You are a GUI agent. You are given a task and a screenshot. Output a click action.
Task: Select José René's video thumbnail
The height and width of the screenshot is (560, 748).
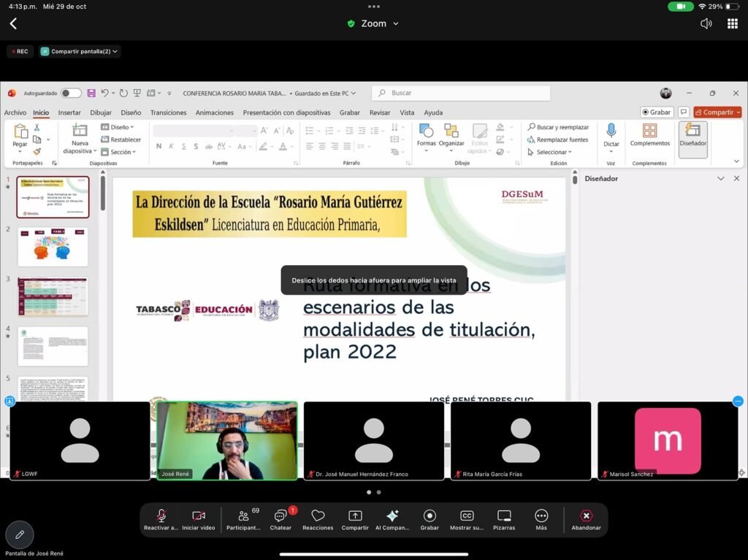(x=226, y=440)
